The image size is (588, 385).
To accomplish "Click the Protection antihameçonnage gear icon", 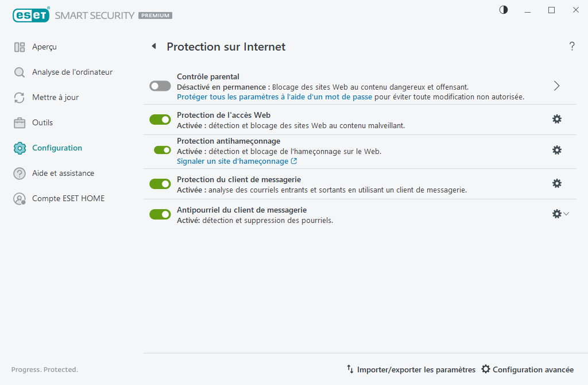I will pyautogui.click(x=556, y=150).
